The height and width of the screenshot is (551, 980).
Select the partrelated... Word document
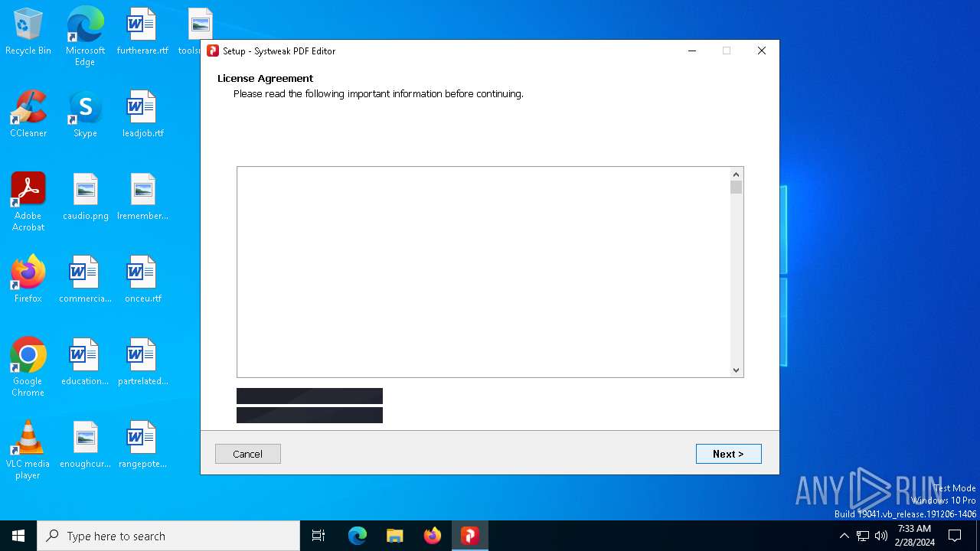tap(142, 363)
